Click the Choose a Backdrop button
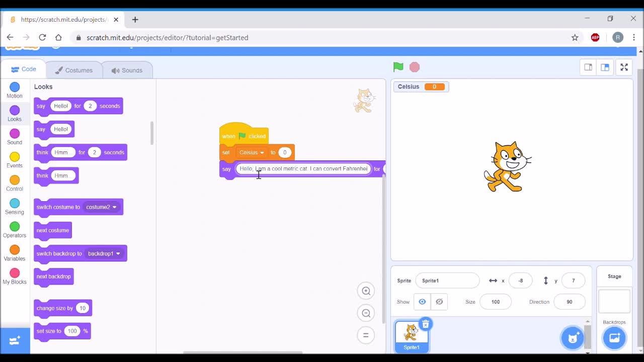The height and width of the screenshot is (362, 644). (614, 338)
